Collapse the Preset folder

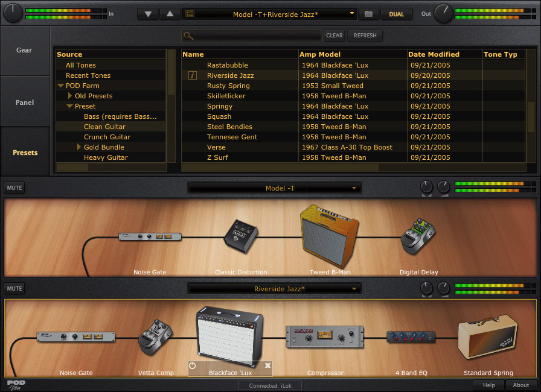pyautogui.click(x=69, y=106)
